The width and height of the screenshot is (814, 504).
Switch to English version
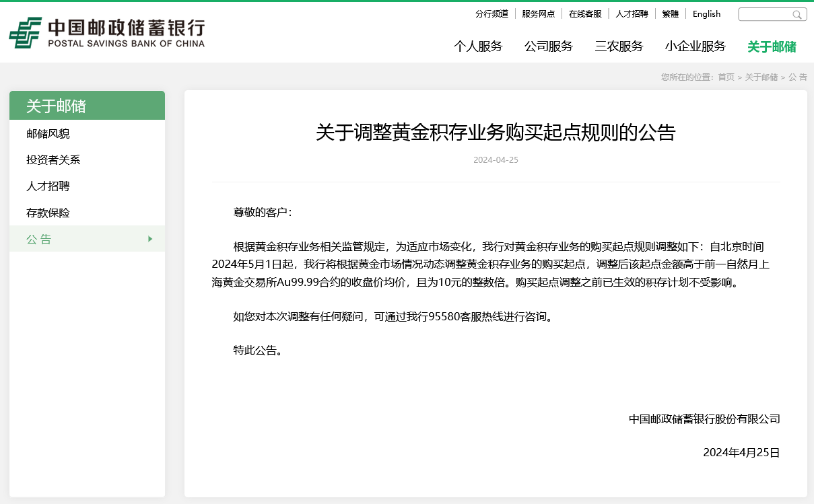click(706, 14)
